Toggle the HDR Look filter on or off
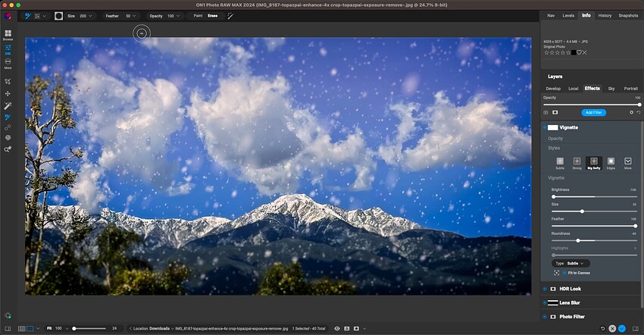Screen dimensions: 644x335 545,290
